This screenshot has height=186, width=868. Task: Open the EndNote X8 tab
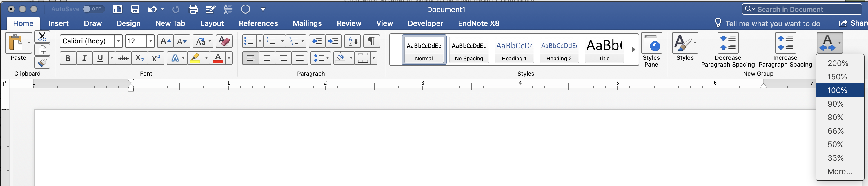pyautogui.click(x=478, y=23)
